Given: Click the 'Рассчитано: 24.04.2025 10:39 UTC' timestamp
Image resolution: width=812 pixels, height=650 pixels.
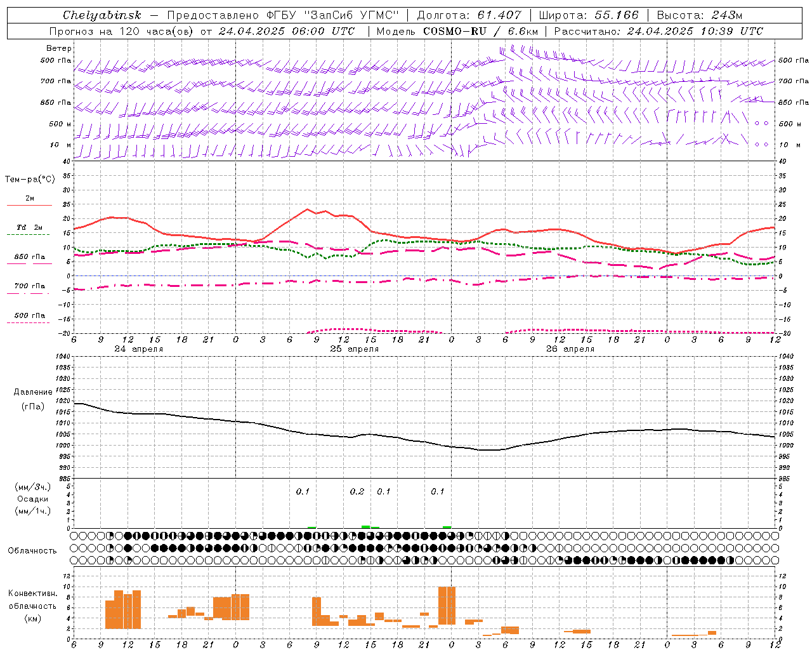Looking at the screenshot, I should tap(658, 31).
